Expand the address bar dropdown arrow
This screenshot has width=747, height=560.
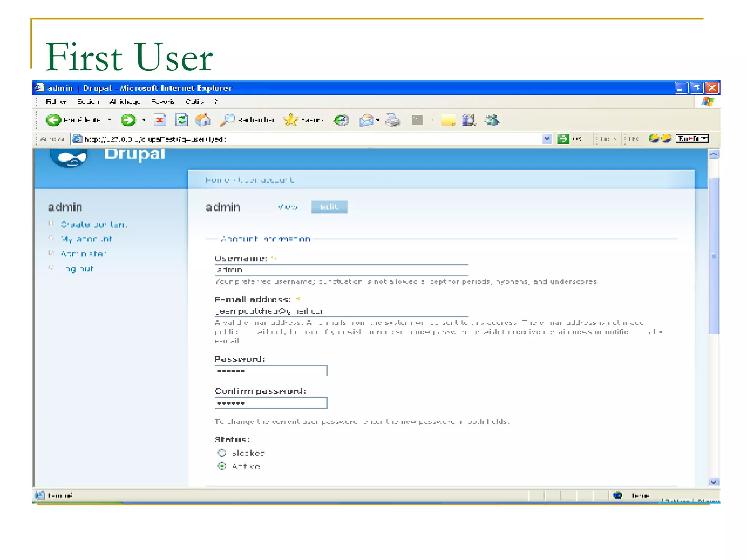[x=546, y=139]
